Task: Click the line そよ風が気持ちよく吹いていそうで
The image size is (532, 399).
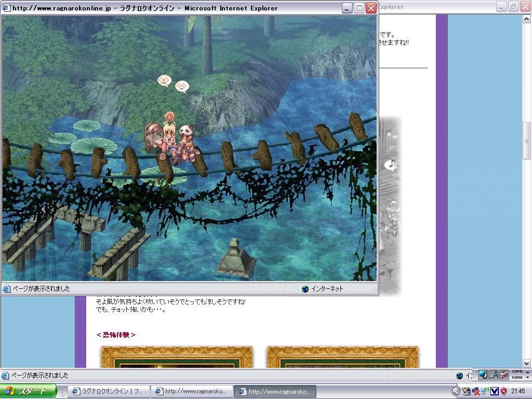Action: tap(170, 302)
